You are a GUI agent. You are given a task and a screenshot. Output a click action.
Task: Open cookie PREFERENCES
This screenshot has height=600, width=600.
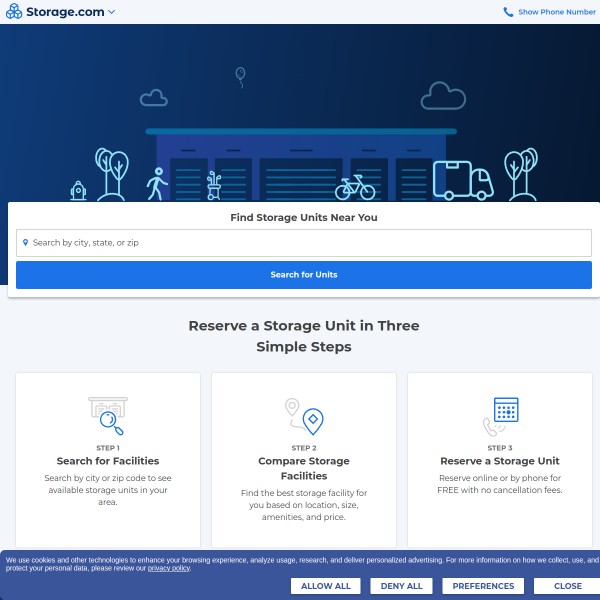(x=483, y=586)
